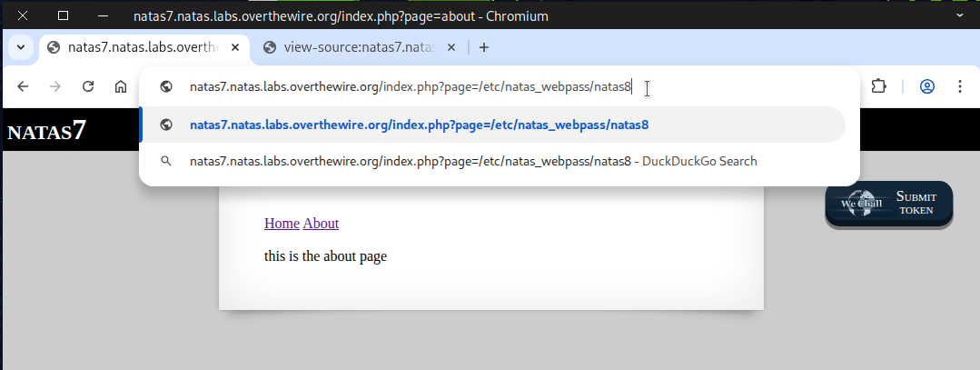Choose the DuckDuckGo Search suggestion

point(472,161)
